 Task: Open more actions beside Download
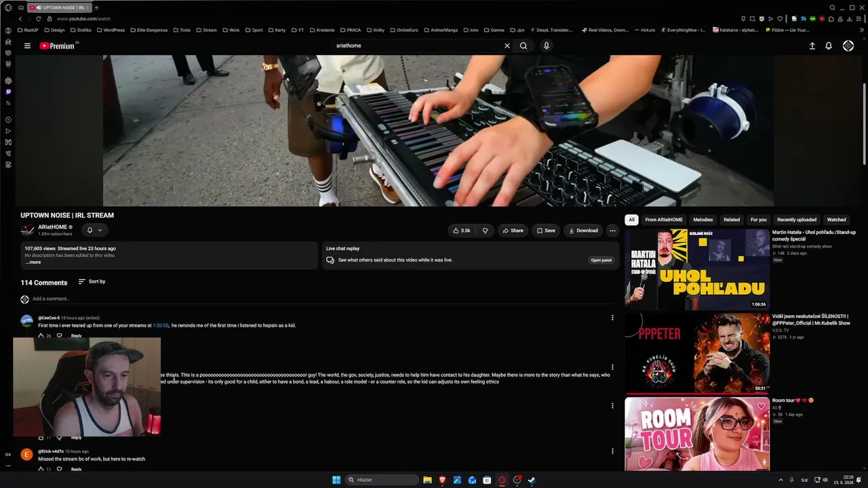pyautogui.click(x=612, y=230)
